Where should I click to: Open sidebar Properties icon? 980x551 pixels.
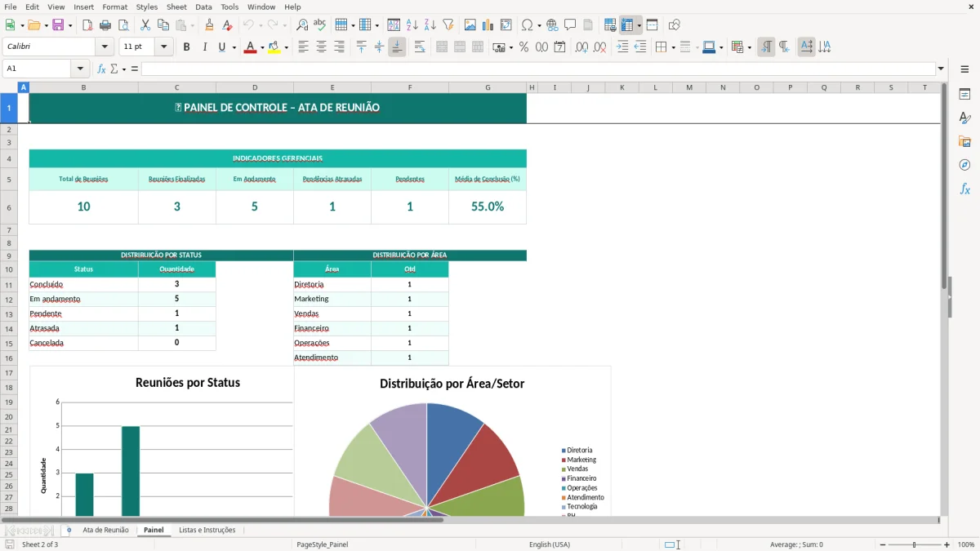click(x=964, y=94)
